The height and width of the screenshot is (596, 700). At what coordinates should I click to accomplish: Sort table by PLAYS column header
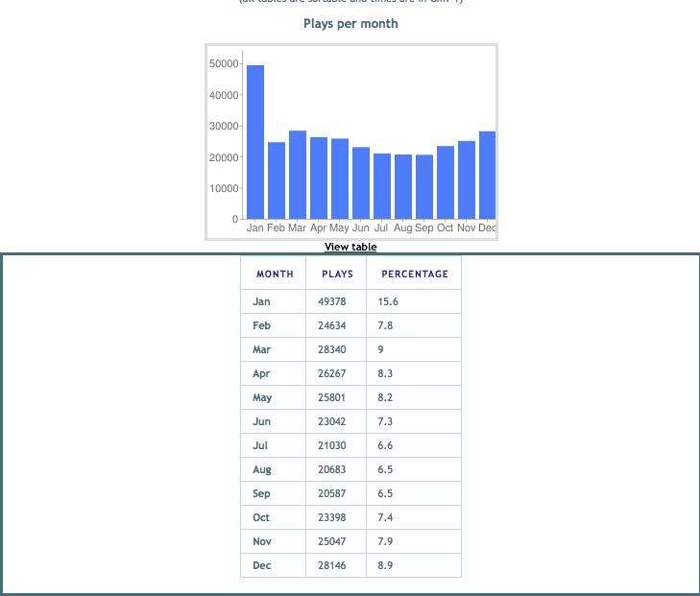[x=337, y=274]
